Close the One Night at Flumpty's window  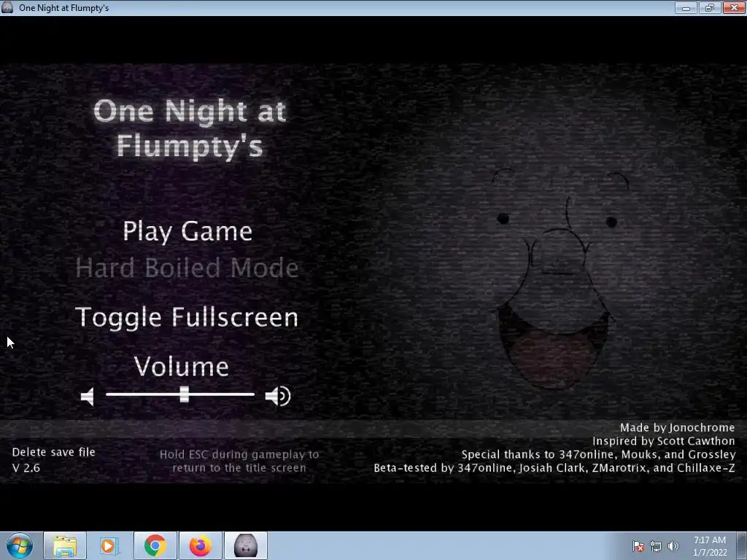pyautogui.click(x=734, y=7)
